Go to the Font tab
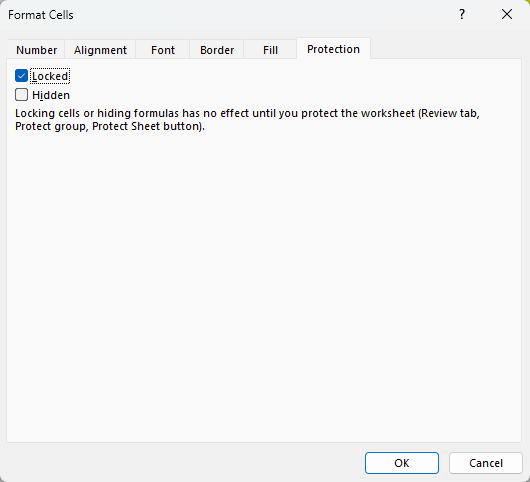Image resolution: width=530 pixels, height=482 pixels. (163, 50)
